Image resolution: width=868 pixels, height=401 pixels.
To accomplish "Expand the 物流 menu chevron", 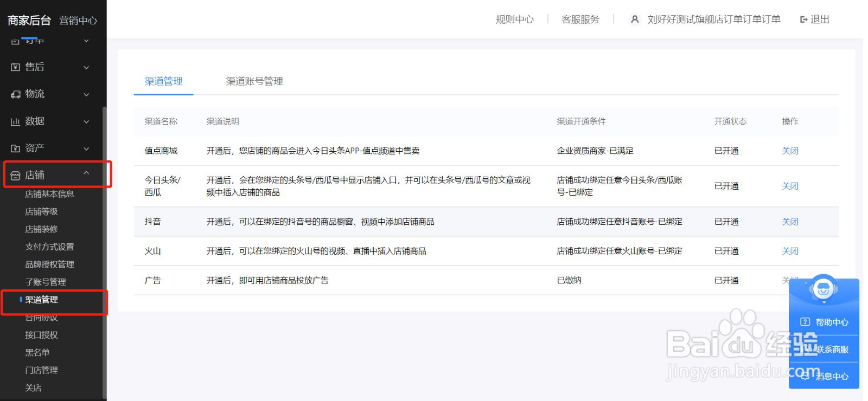I will (86, 94).
